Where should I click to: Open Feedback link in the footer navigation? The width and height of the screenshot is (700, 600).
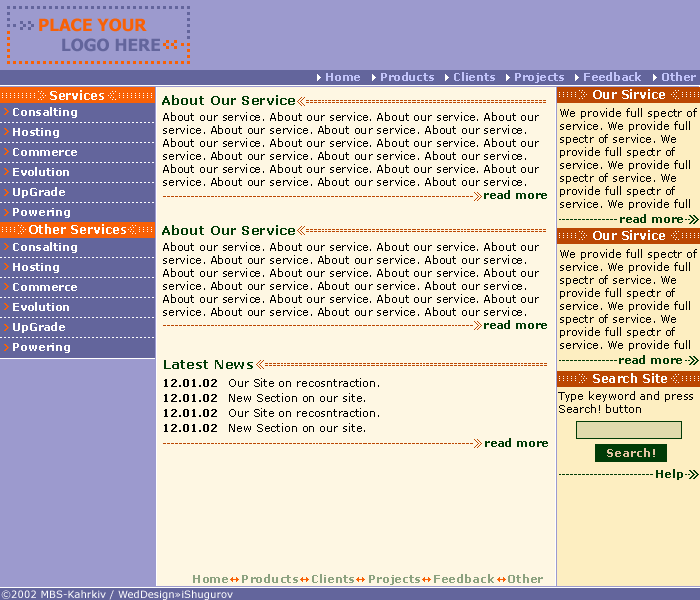463,579
